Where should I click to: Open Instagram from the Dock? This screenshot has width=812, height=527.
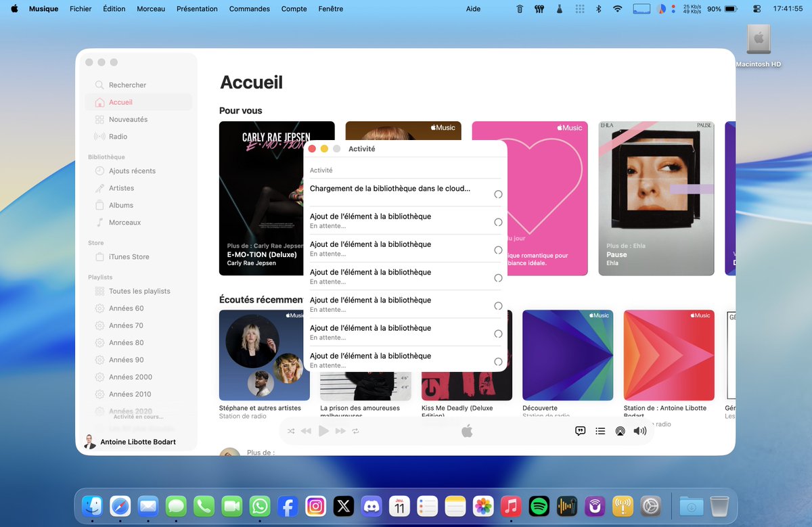tap(315, 506)
